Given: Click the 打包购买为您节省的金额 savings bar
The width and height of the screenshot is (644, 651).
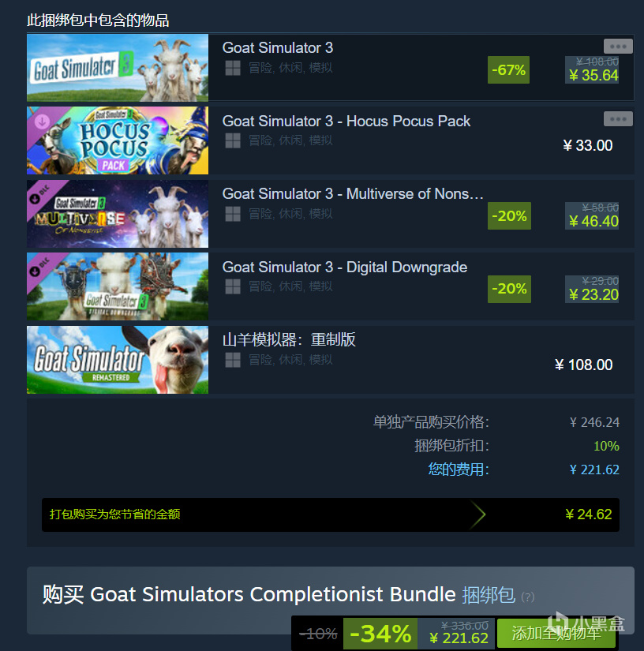Looking at the screenshot, I should pyautogui.click(x=331, y=514).
